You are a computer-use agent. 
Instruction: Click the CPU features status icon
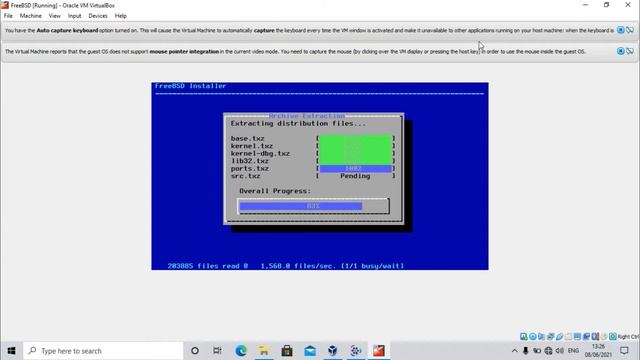coord(595,337)
